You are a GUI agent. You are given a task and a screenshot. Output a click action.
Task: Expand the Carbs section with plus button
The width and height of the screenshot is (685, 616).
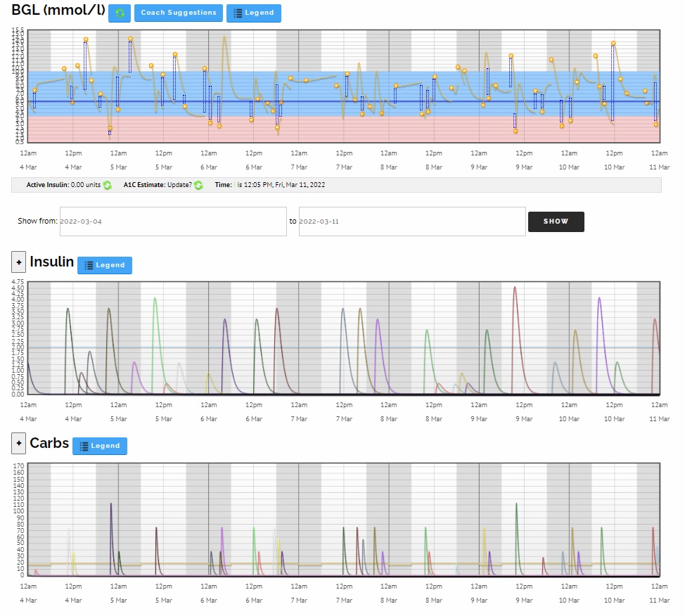(19, 444)
